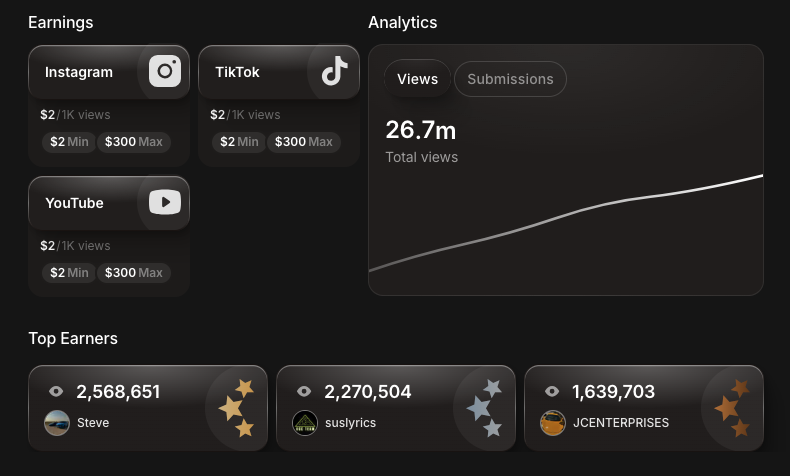
Task: Click the $2/1K views rate under Instagram
Action: [x=75, y=115]
